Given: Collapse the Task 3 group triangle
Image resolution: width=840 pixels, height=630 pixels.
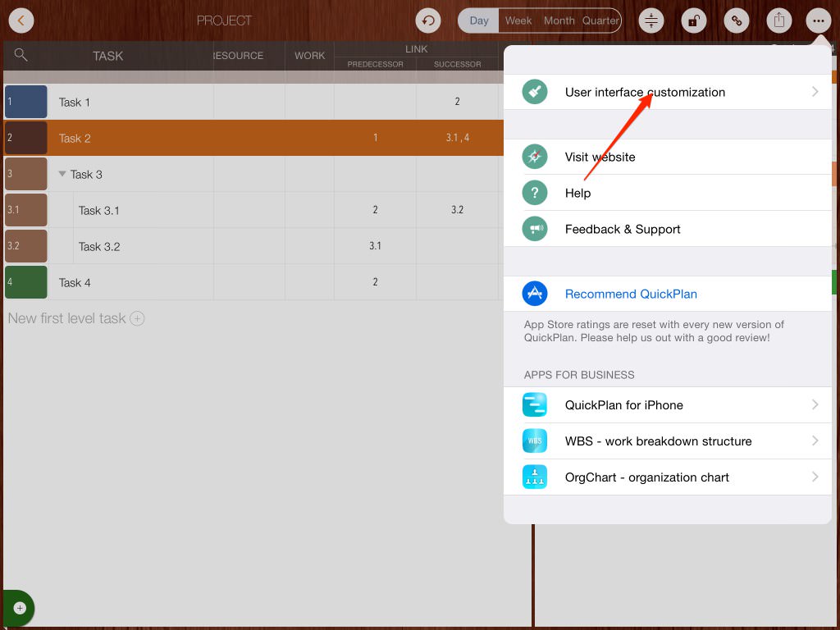Looking at the screenshot, I should 62,174.
